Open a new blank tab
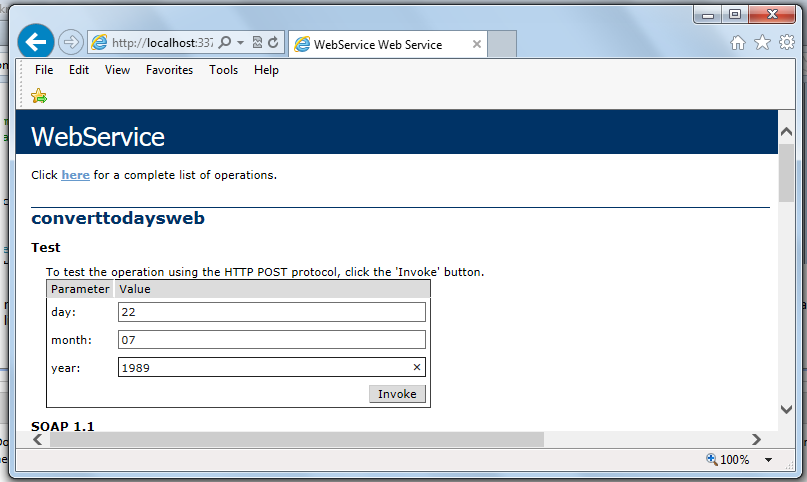The width and height of the screenshot is (807, 482). (502, 44)
